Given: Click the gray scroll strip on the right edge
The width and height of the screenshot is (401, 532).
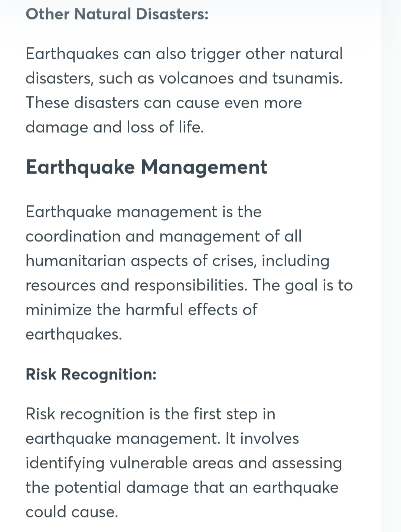Looking at the screenshot, I should pyautogui.click(x=391, y=266).
